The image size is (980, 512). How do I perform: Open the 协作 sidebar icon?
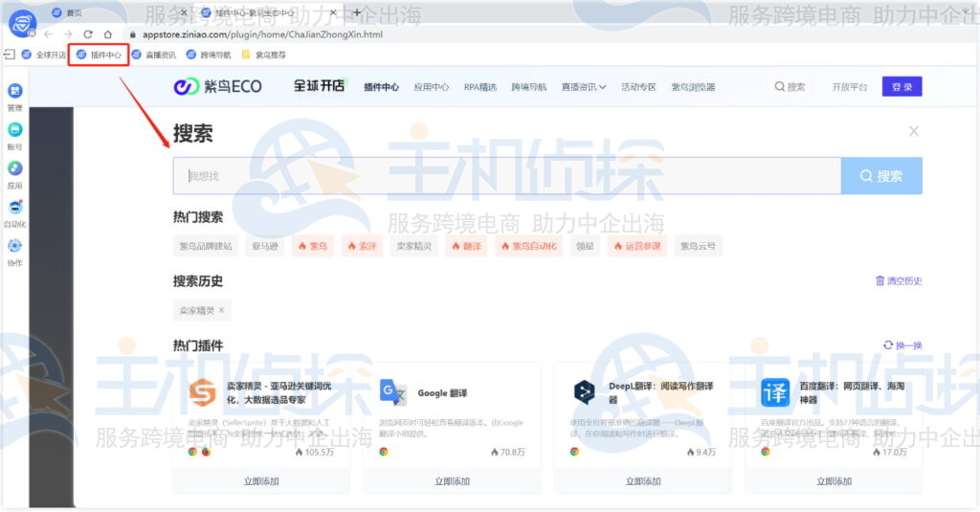(x=15, y=246)
